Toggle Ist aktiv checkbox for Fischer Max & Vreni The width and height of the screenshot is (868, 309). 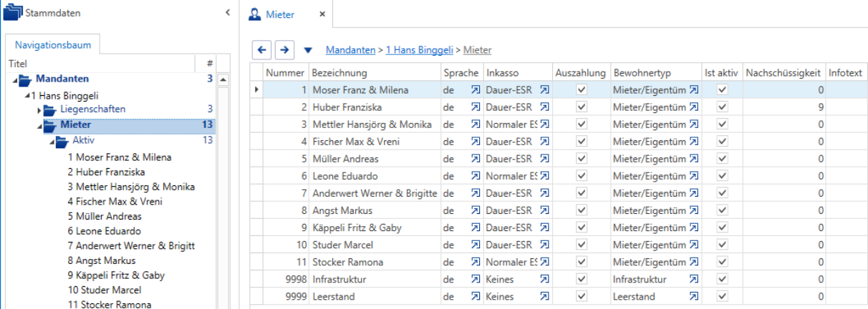[722, 142]
